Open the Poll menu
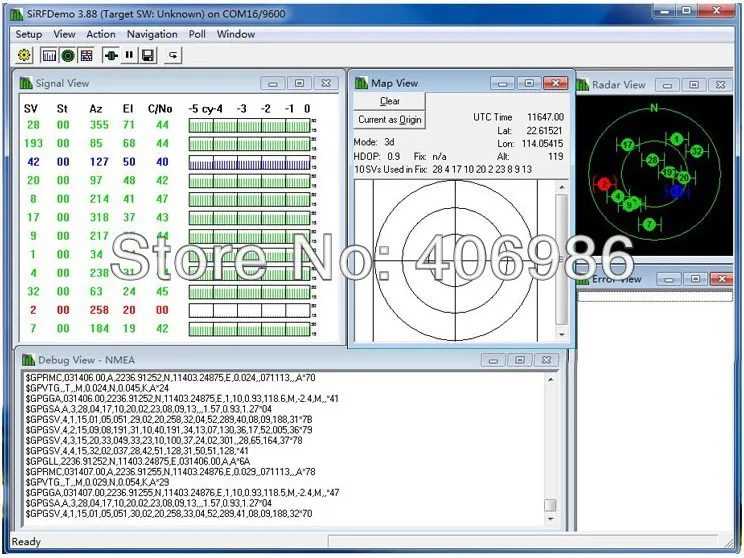The image size is (744, 558). click(x=197, y=34)
